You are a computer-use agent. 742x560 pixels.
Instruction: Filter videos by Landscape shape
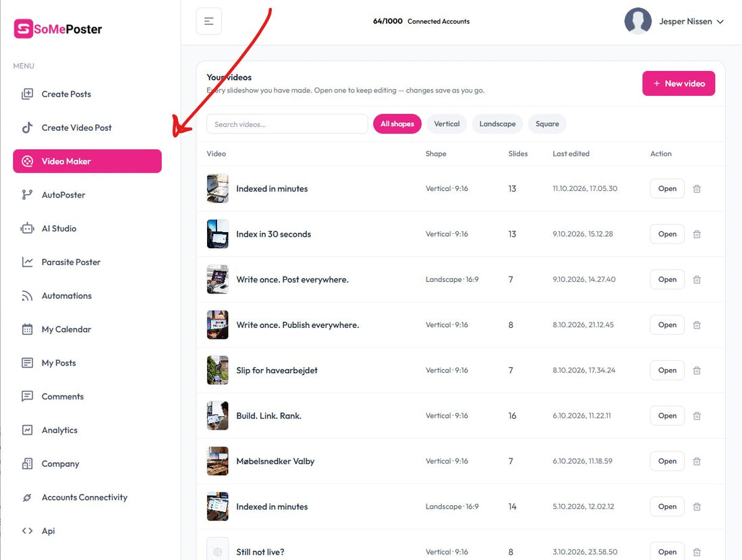click(x=497, y=123)
